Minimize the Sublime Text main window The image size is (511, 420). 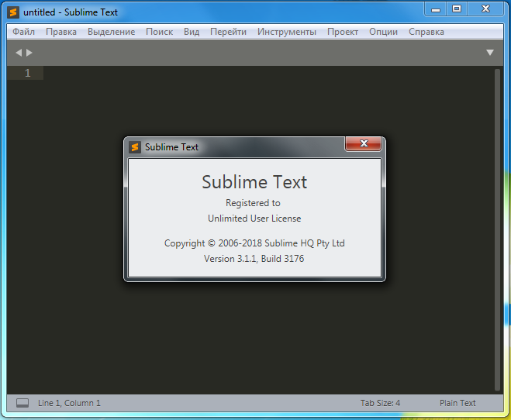click(x=435, y=9)
